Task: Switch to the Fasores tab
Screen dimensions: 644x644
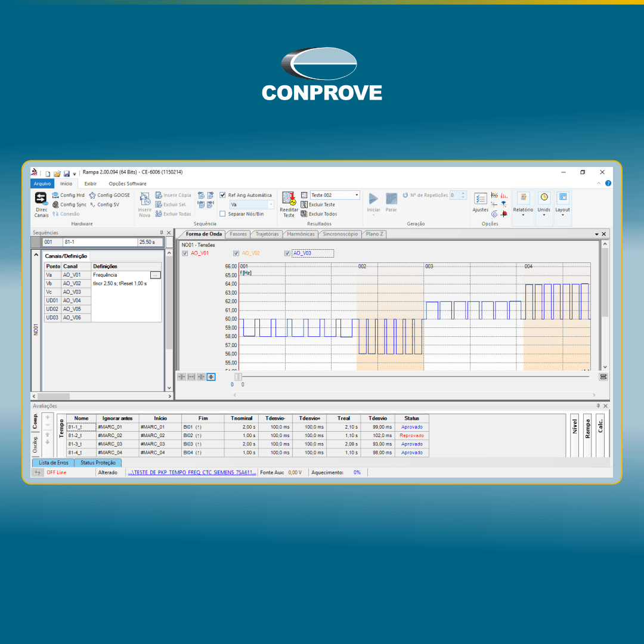Action: 238,234
